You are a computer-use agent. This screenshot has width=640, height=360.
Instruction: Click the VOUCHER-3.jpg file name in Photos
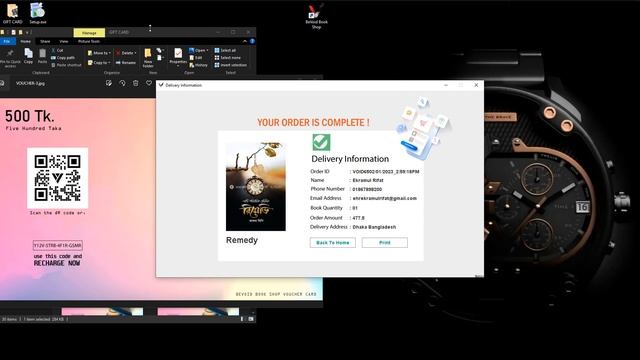30,83
